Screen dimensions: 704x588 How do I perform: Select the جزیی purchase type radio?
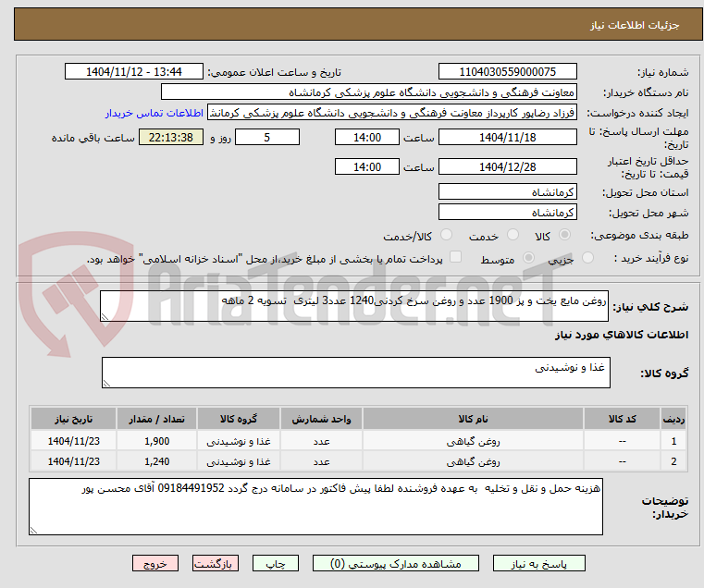point(587,258)
